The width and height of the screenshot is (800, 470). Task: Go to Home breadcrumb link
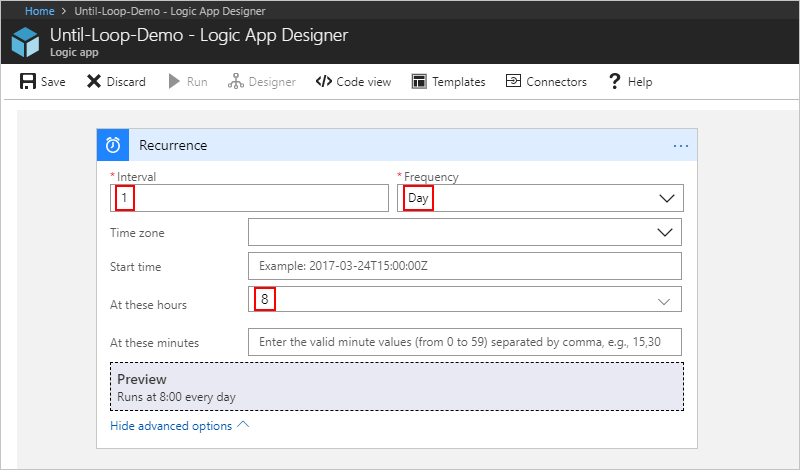click(x=39, y=9)
